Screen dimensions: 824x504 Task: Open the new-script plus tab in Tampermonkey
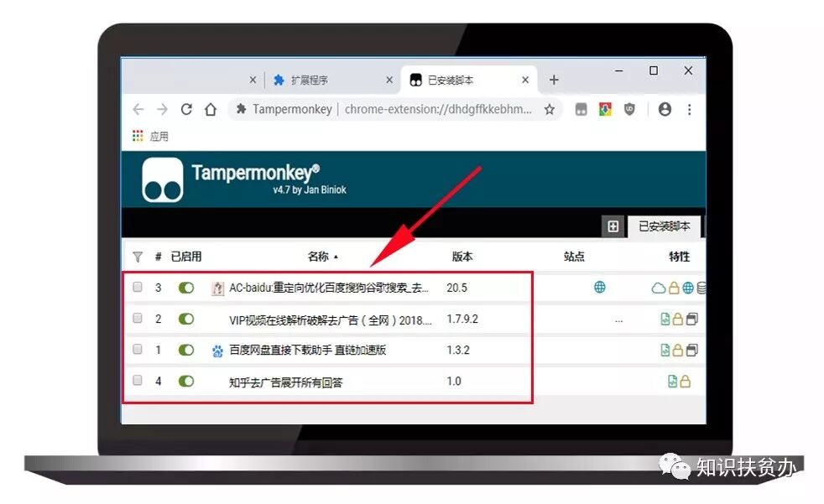[x=613, y=226]
